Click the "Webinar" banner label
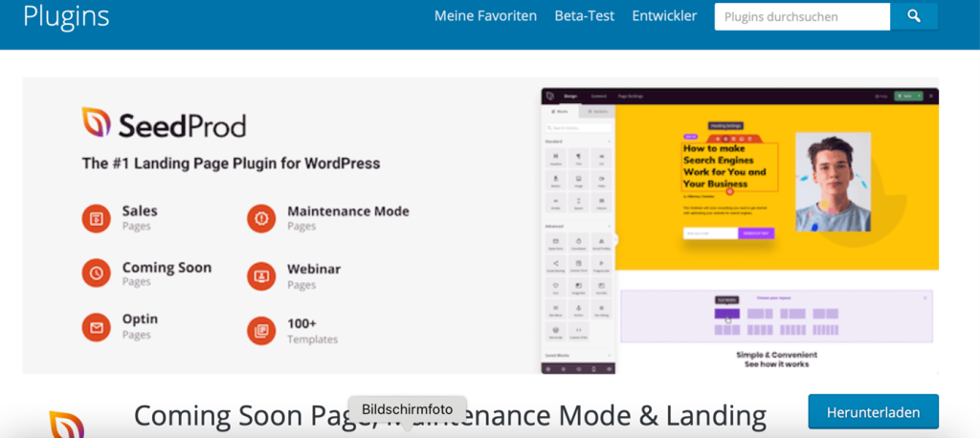980x438 pixels. click(314, 270)
